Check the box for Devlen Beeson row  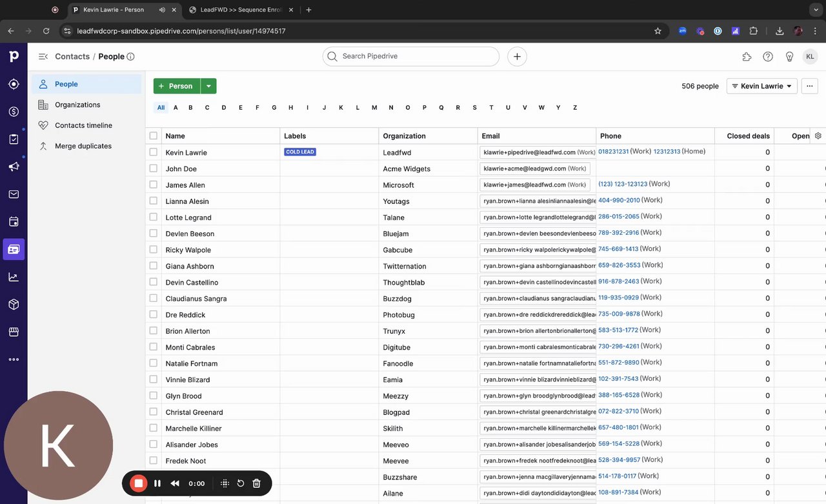click(153, 233)
